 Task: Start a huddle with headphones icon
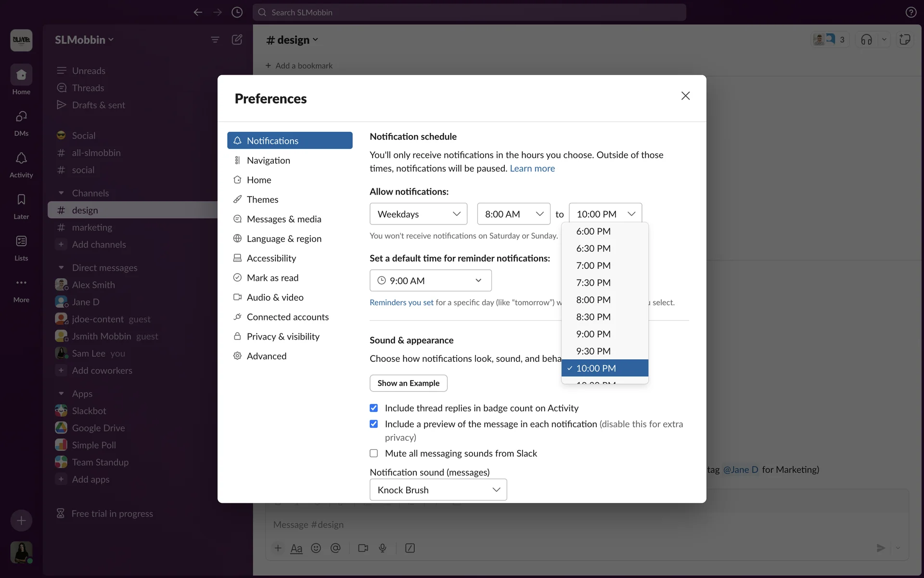(866, 40)
